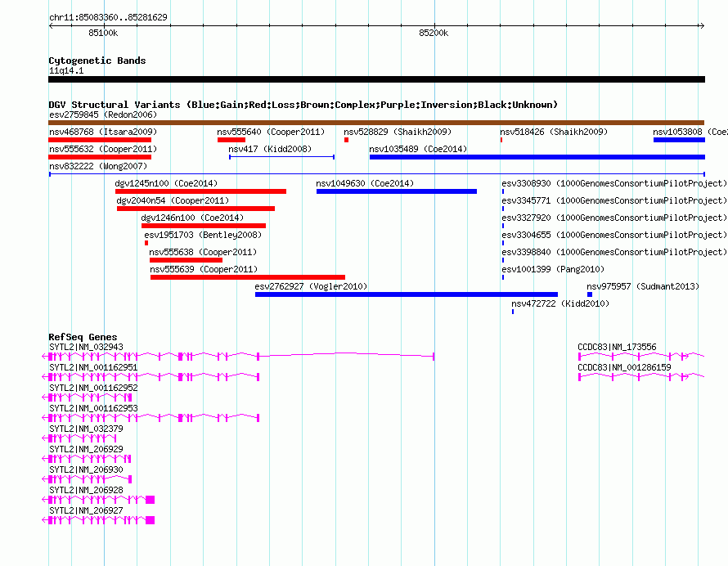Select the nsv468768 (Itsara2009) variant label
The height and width of the screenshot is (566, 728).
click(x=103, y=132)
